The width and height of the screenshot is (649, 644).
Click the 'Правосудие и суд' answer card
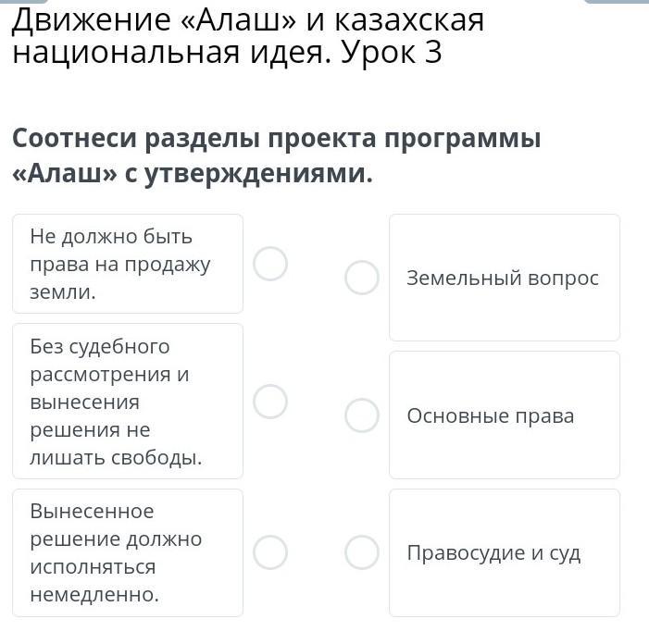(x=505, y=552)
